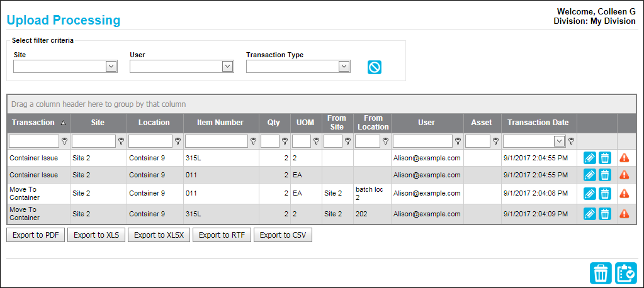This screenshot has height=288, width=644.
Task: Click the process uploads clipboard icon
Action: click(626, 274)
